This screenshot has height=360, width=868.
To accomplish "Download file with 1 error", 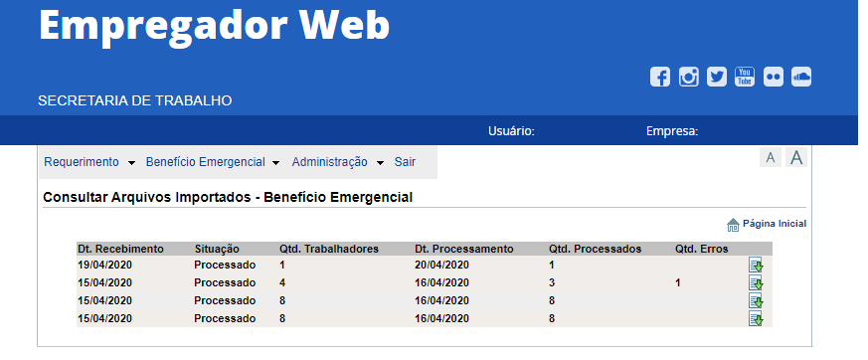I will pyautogui.click(x=756, y=283).
